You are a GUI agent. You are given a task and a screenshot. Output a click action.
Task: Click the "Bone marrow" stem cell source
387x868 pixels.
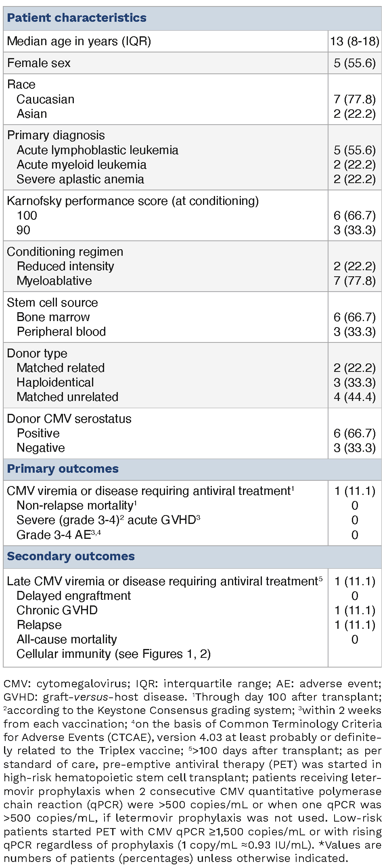pyautogui.click(x=53, y=317)
